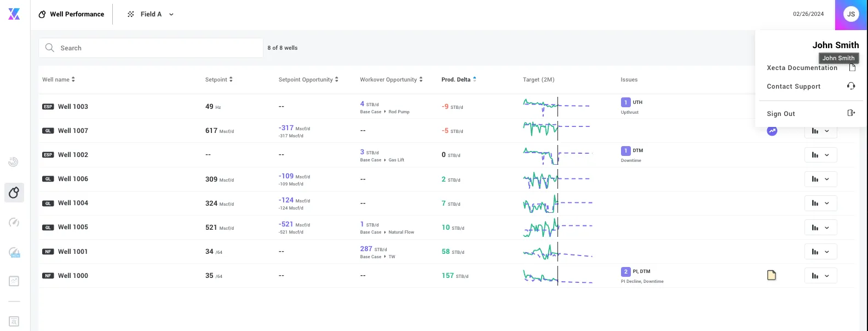Click the 02/26/2024 date
The width and height of the screenshot is (868, 331).
[808, 14]
